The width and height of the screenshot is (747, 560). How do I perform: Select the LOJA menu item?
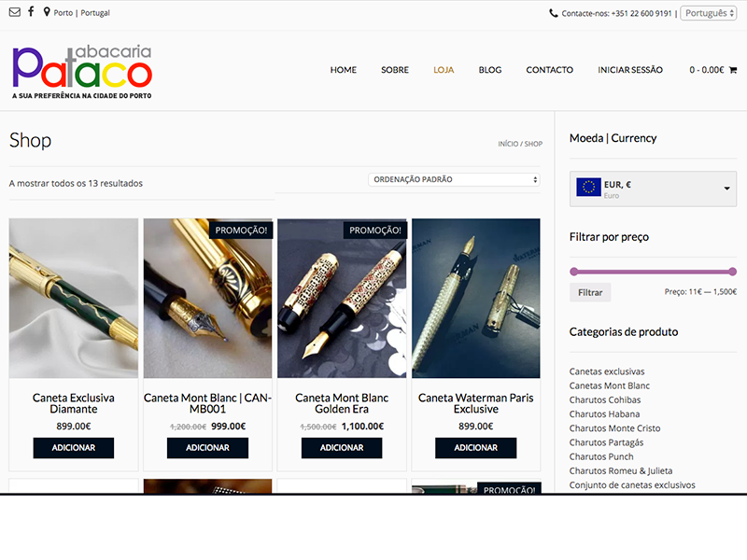pyautogui.click(x=444, y=70)
